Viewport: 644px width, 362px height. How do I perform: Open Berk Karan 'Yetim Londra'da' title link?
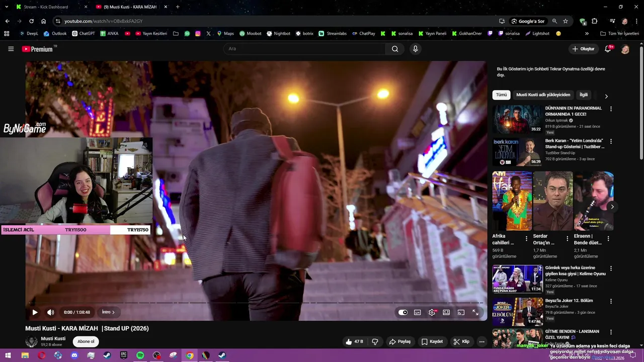(575, 144)
